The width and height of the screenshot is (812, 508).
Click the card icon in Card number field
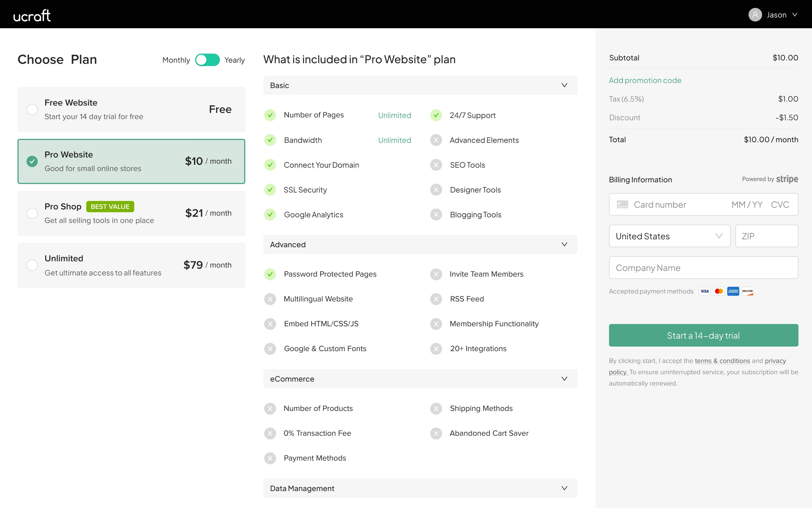pos(622,205)
